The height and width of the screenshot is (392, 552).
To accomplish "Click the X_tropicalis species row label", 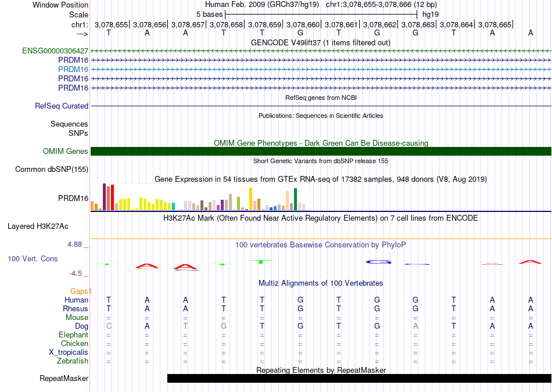I will point(69,353).
